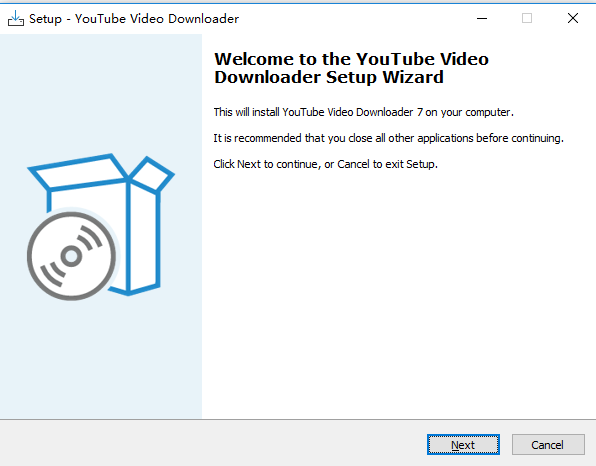Image resolution: width=596 pixels, height=466 pixels.
Task: Click 'Click Next to continue' instruction text
Action: pos(325,164)
